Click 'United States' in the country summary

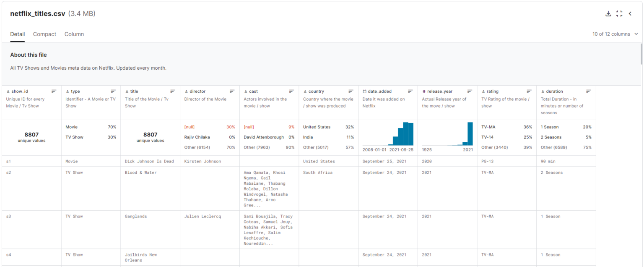(x=316, y=127)
